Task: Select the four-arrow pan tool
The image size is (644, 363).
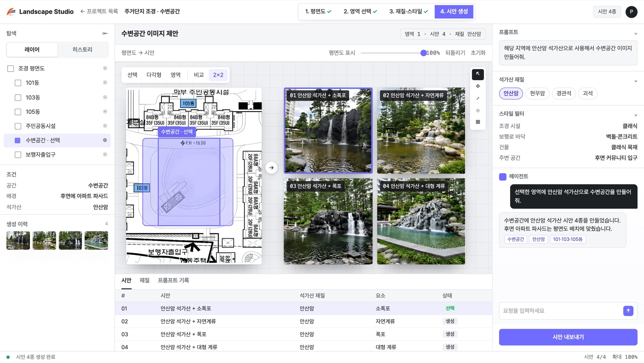Action: point(478,86)
